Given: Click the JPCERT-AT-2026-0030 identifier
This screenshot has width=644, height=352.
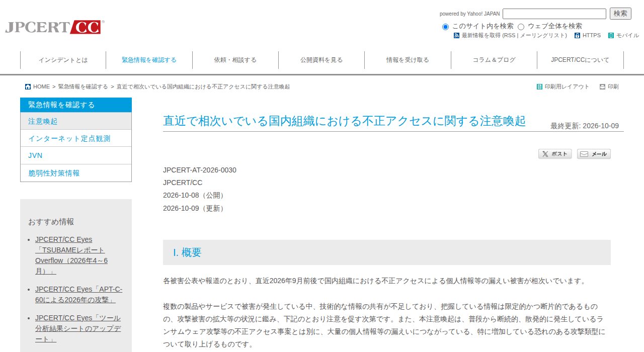Looking at the screenshot, I should tap(200, 170).
